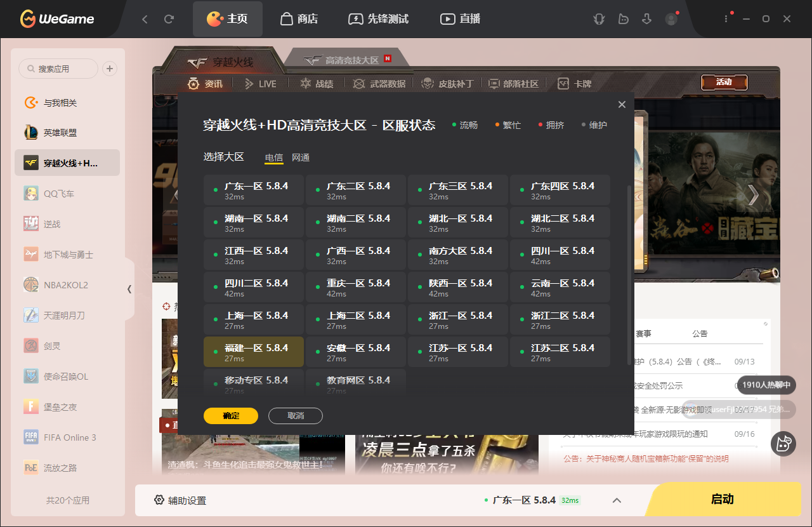812x527 pixels.
Task: Open the community chat bubble icon
Action: (x=623, y=19)
